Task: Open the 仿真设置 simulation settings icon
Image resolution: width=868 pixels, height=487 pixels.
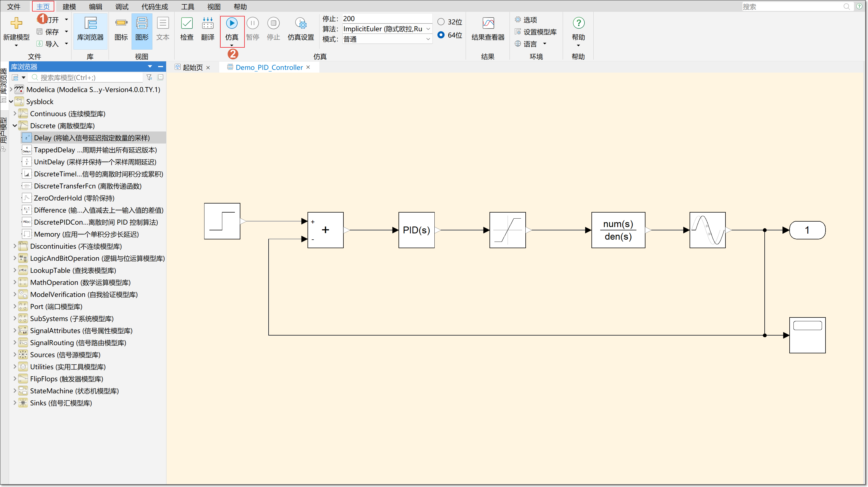Action: point(301,24)
